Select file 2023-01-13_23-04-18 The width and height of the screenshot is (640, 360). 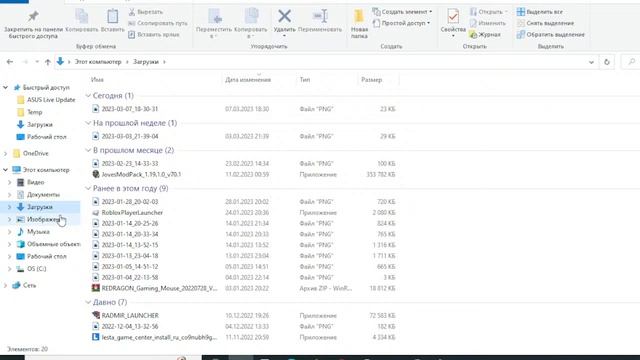click(130, 256)
